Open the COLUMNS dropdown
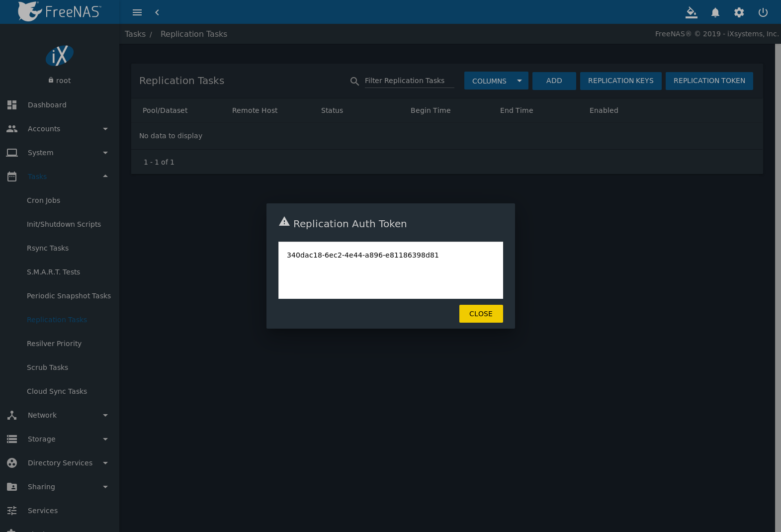 (496, 81)
